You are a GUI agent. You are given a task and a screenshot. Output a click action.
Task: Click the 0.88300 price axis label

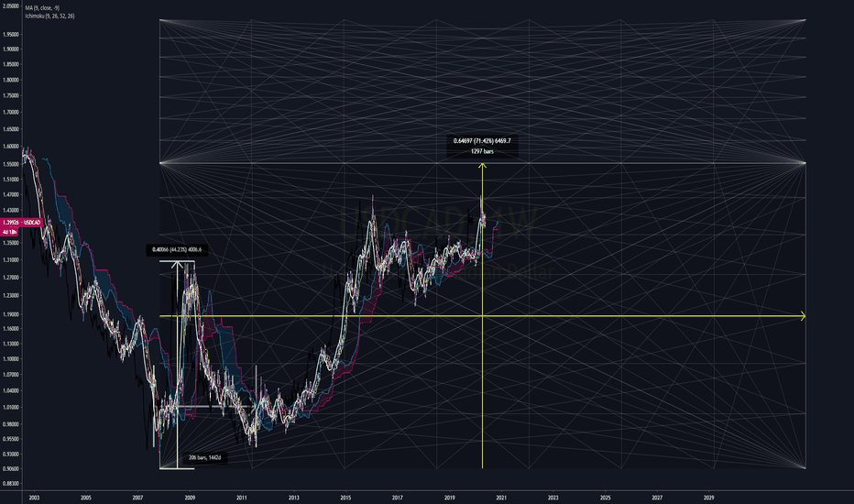tap(11, 484)
